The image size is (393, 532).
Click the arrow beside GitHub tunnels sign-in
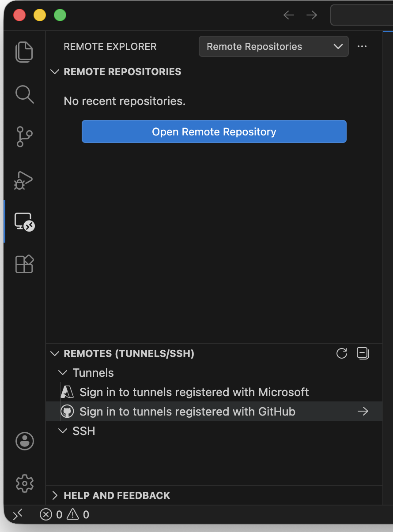(363, 412)
